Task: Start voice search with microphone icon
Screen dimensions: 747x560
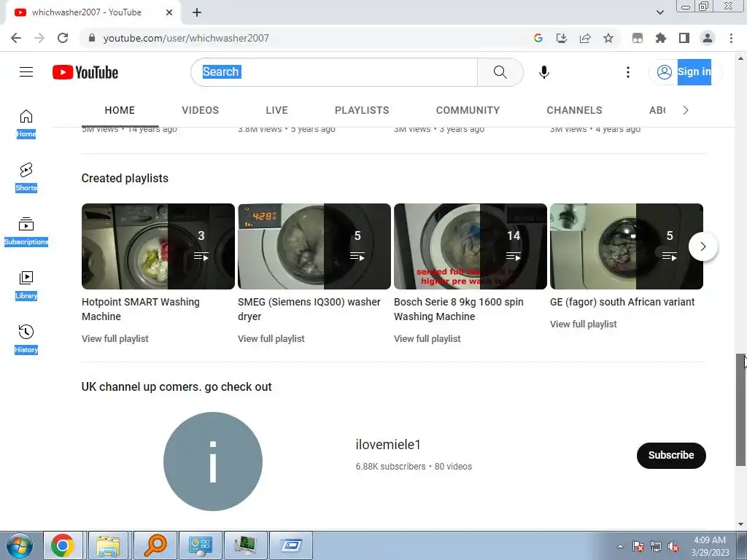Action: click(x=544, y=72)
